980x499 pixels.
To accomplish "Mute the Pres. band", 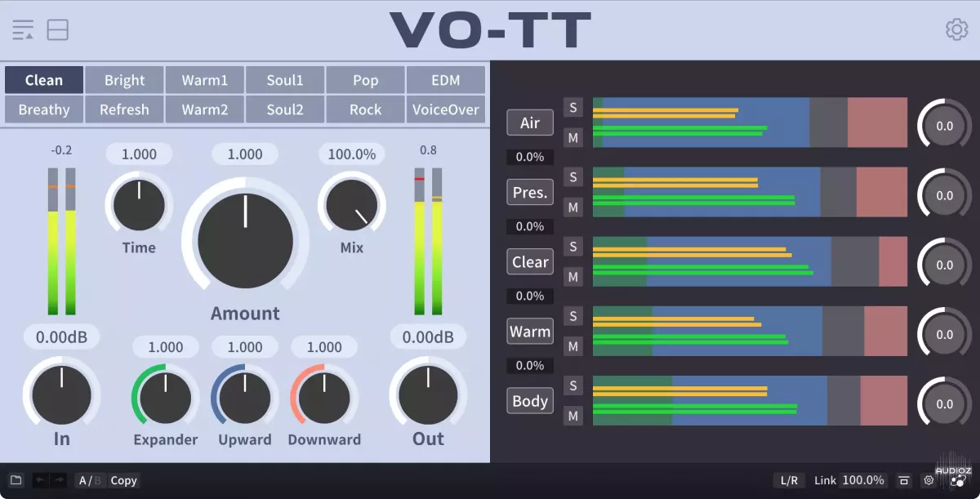I will pos(573,207).
